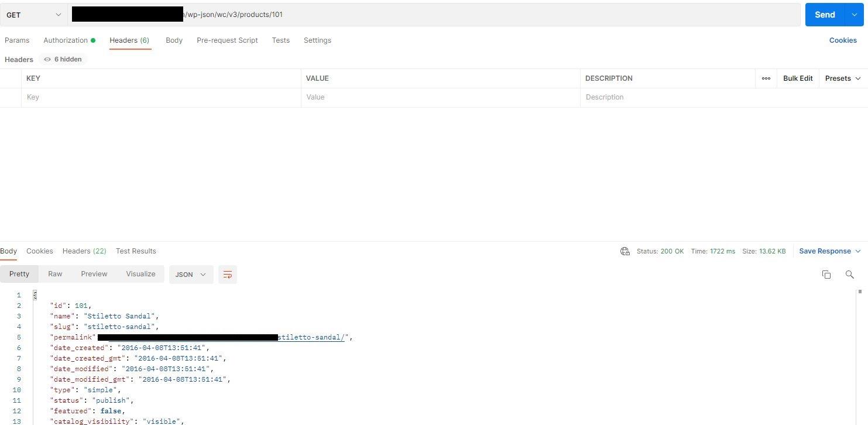Click Bulk Edit in headers table
The height and width of the screenshot is (425, 868).
(798, 78)
